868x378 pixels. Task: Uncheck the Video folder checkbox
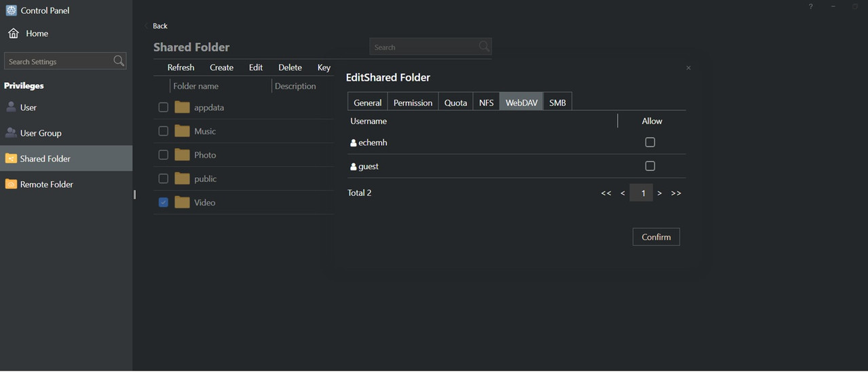pyautogui.click(x=164, y=202)
